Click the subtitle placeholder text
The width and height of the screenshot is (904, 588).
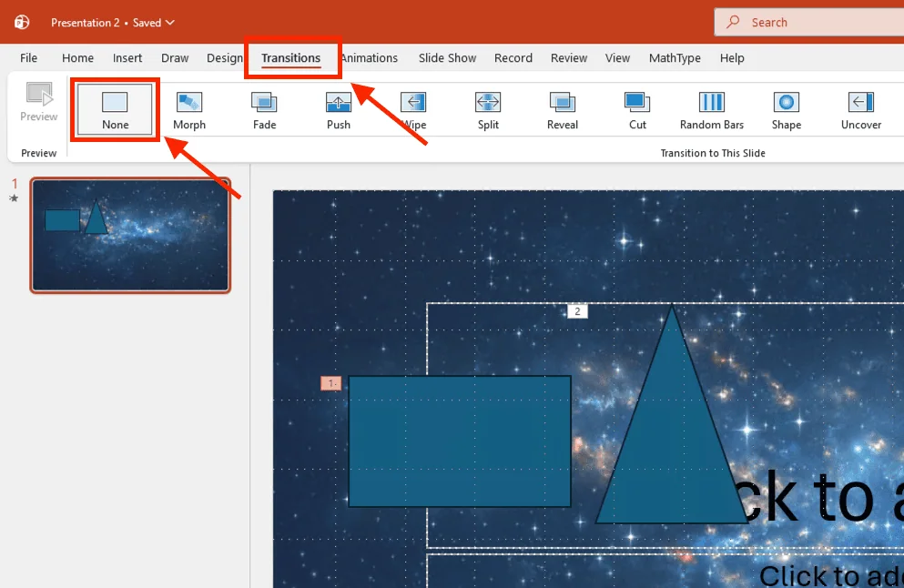tap(831, 574)
